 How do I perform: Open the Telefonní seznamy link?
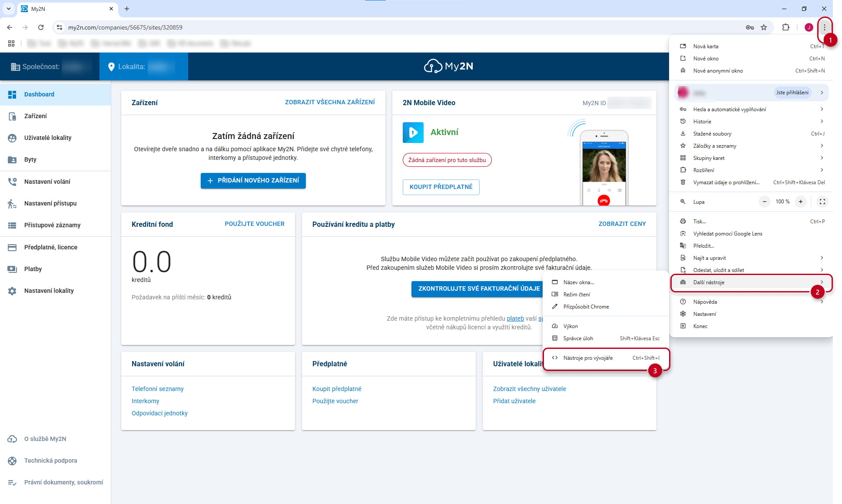[x=158, y=389]
